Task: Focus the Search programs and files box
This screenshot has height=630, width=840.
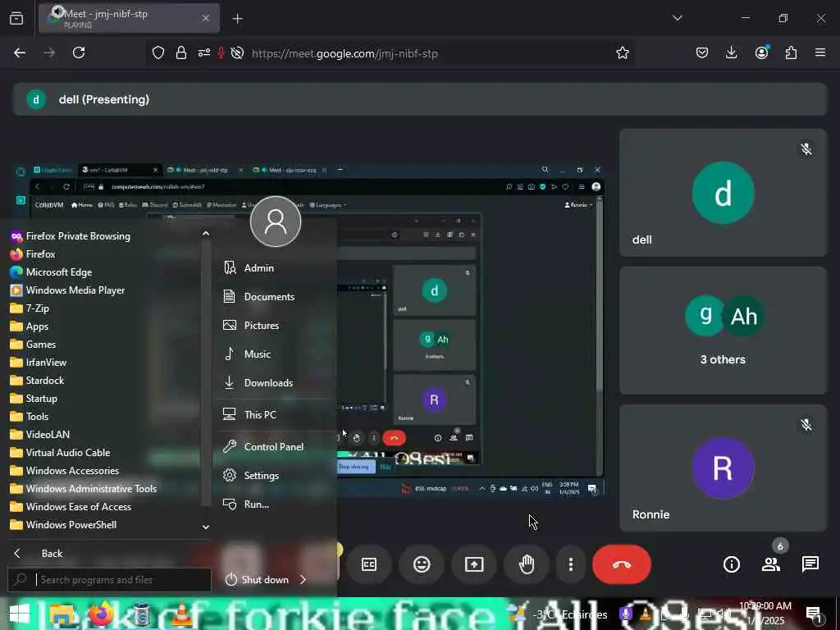Action: (x=109, y=580)
